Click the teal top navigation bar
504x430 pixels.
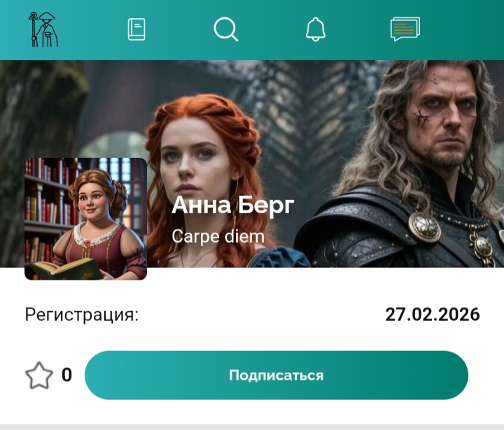tap(252, 30)
